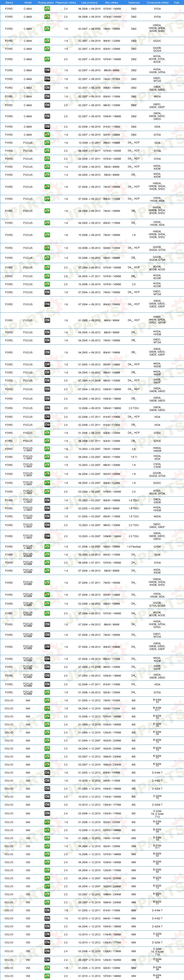Select the PB icon in the DM2 QQDC 90kW row
Screen dimensions: 184x980
[x=47, y=41]
